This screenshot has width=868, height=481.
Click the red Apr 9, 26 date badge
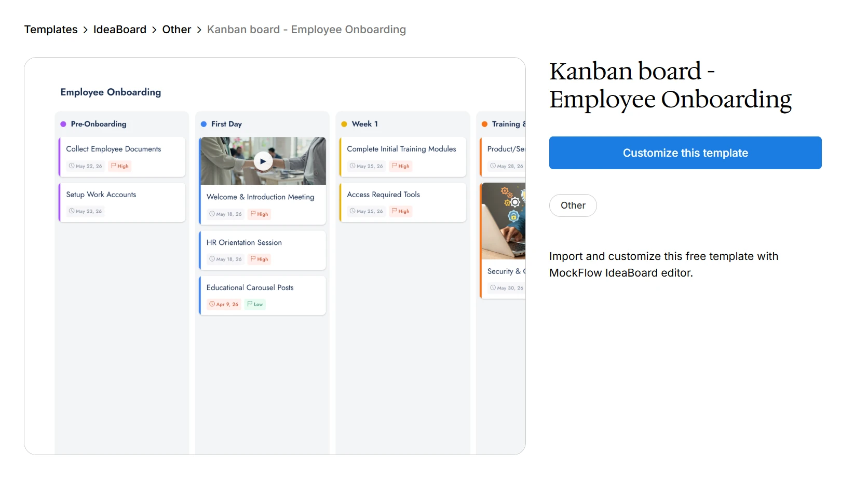[224, 304]
